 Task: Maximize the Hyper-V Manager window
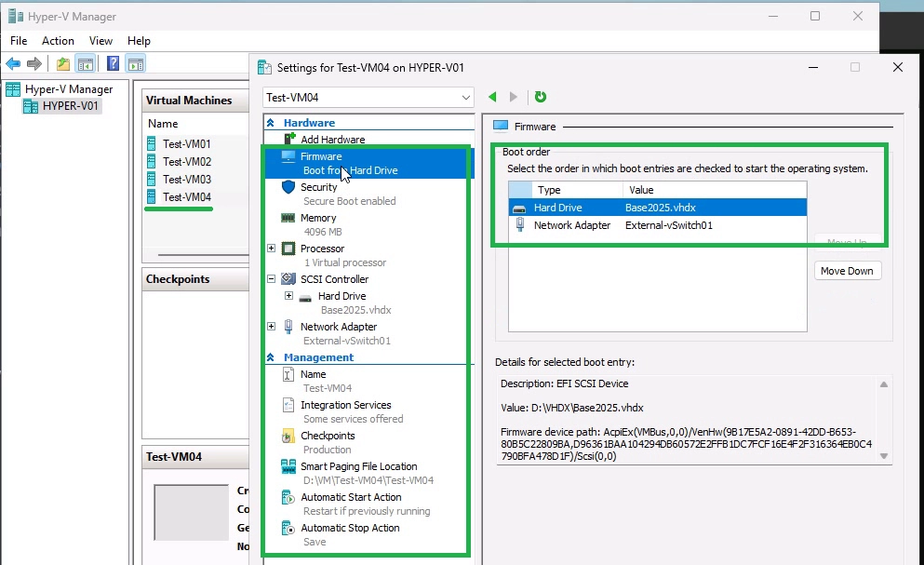(815, 16)
